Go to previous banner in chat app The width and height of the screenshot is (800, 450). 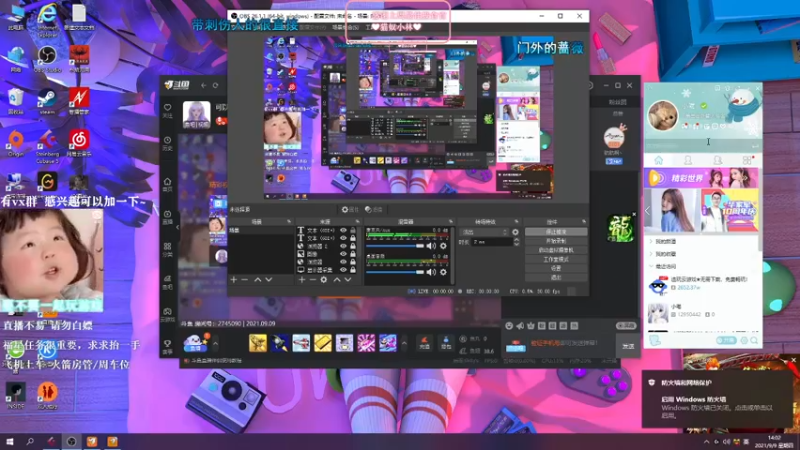click(648, 210)
